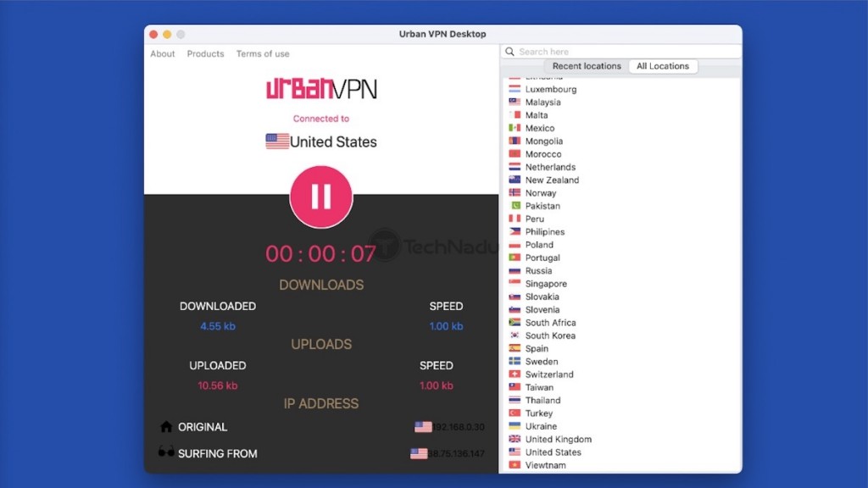This screenshot has width=868, height=488.
Task: Choose Luxembourg location name
Action: pos(551,89)
